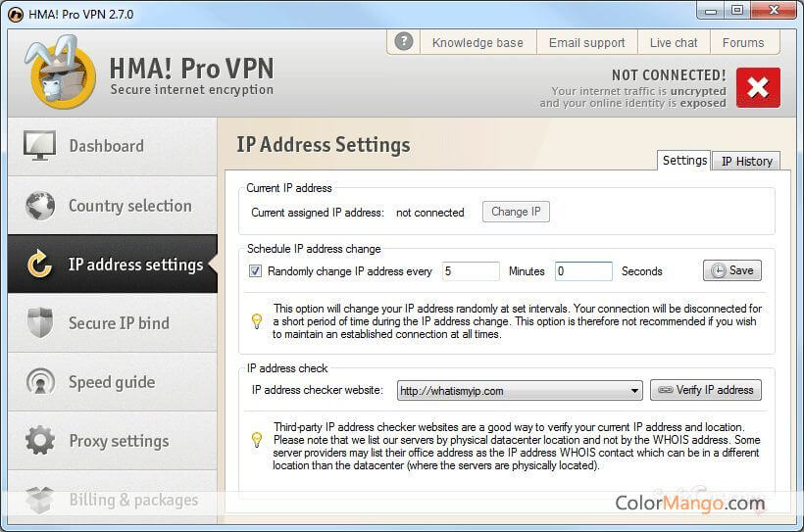The height and width of the screenshot is (532, 804).
Task: Click the Billing & packages box icon
Action: click(x=40, y=500)
